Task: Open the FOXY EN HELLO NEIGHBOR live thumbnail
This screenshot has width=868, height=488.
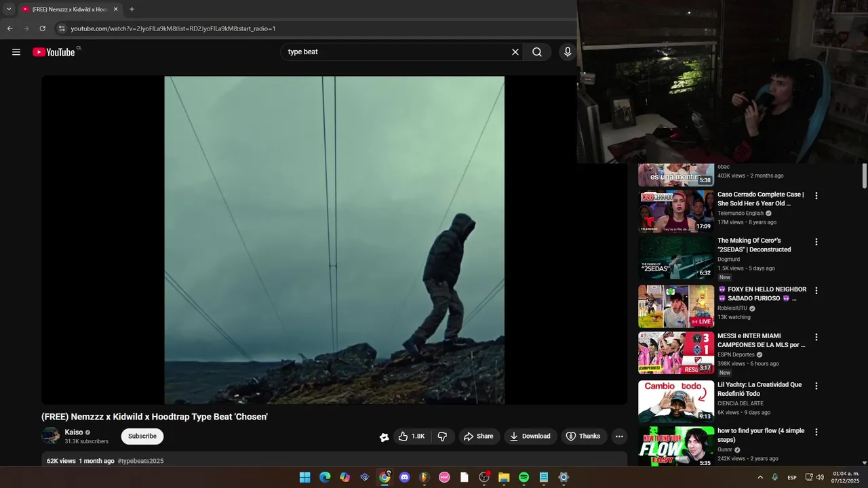Action: point(676,306)
